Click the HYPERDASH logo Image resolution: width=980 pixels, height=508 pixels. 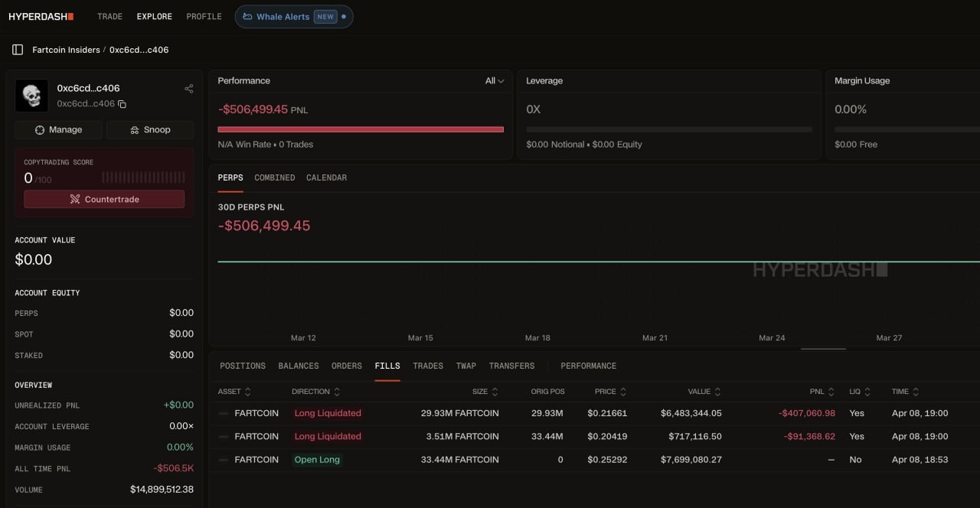point(41,16)
